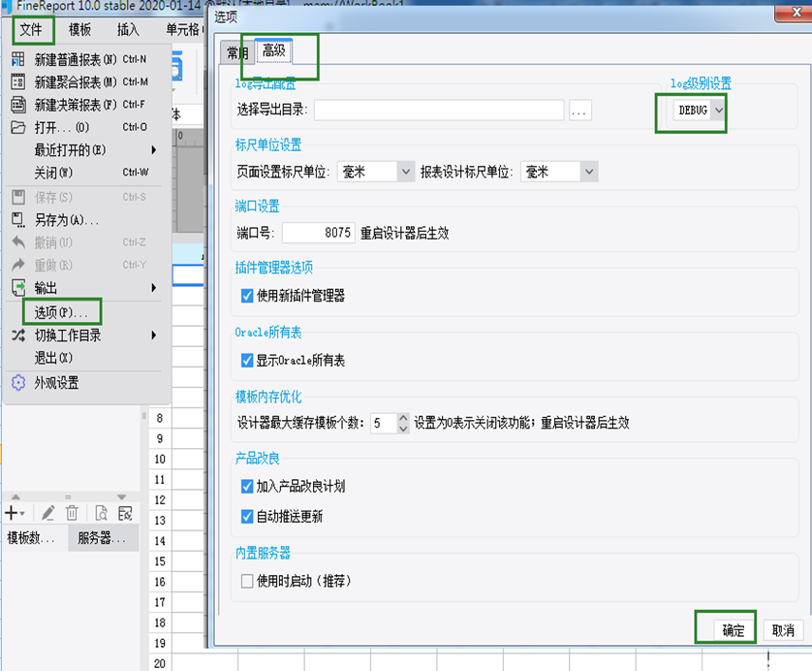Uncheck 自动推送更新 checkbox
Viewport: 812px width, 671px height.
[247, 516]
